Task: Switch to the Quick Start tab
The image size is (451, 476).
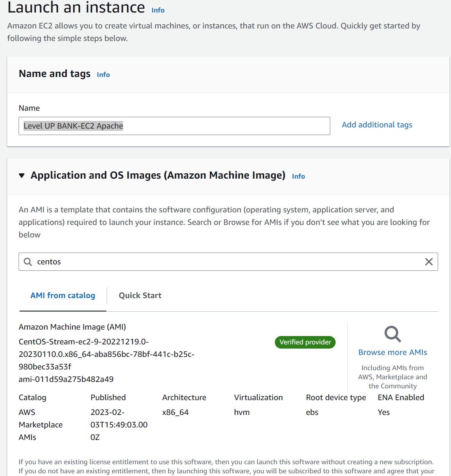Action: coord(140,295)
